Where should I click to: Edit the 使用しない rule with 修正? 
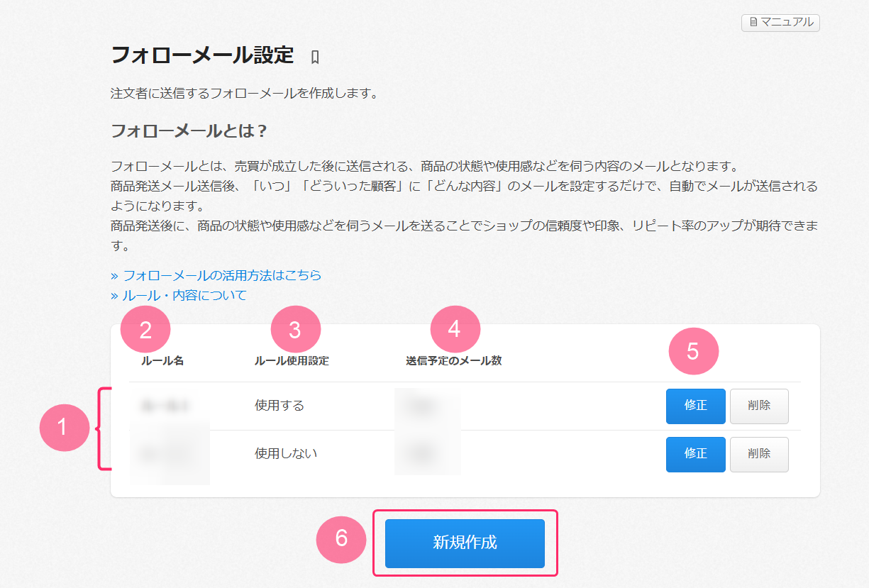coord(695,454)
